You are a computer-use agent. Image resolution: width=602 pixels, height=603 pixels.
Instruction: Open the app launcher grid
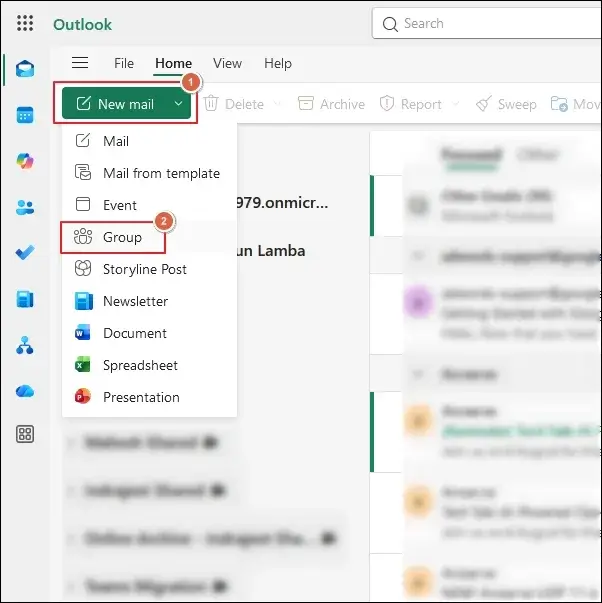pyautogui.click(x=25, y=23)
